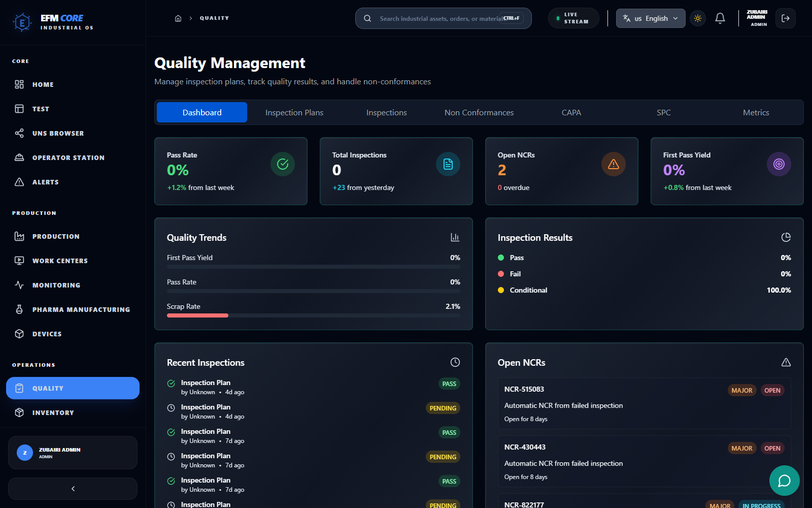Click the pie chart icon on Inspection Results
812x508 pixels.
point(786,237)
